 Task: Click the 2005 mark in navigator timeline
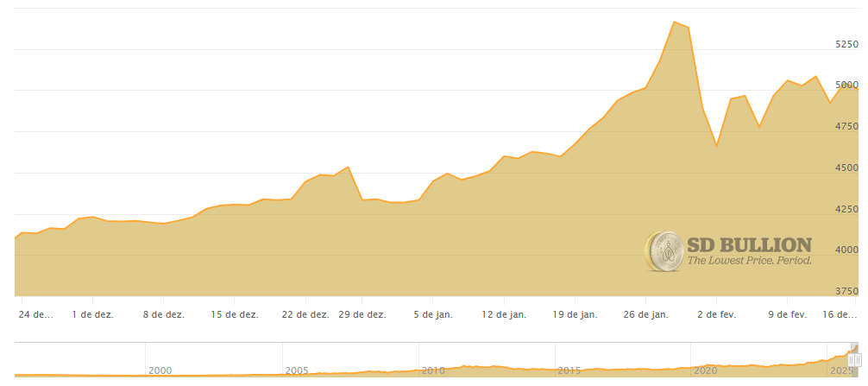pyautogui.click(x=297, y=370)
